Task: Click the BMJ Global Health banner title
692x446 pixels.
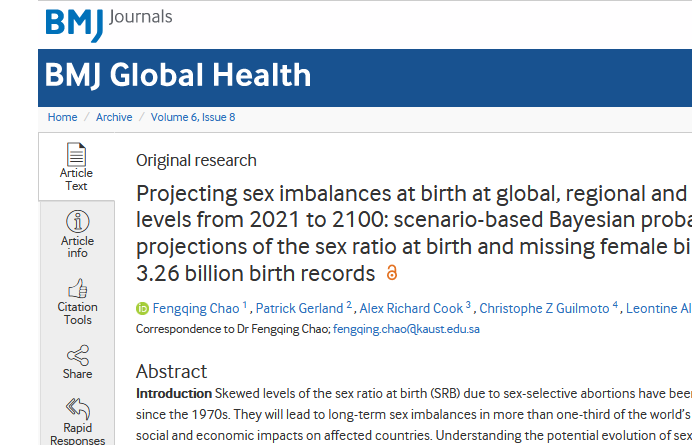Action: point(178,76)
